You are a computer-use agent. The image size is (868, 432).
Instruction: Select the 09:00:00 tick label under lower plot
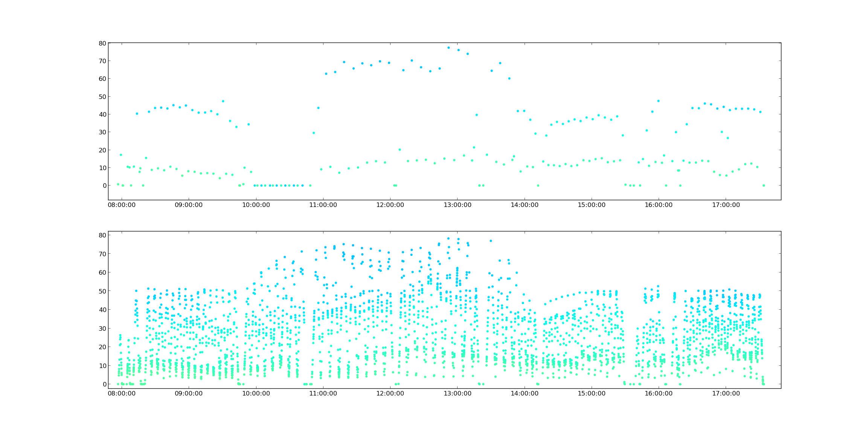(189, 394)
